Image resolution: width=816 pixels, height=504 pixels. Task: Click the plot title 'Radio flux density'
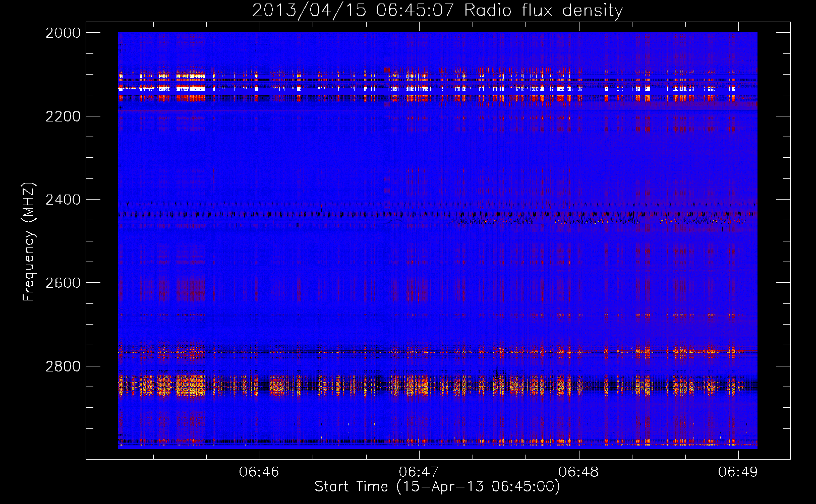coord(544,11)
